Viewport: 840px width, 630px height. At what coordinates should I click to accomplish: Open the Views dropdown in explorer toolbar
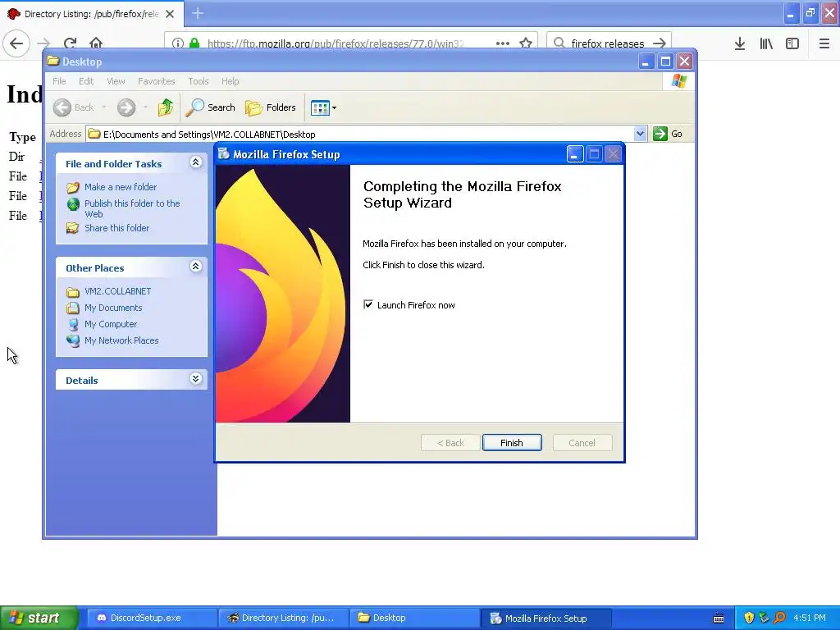click(x=323, y=107)
